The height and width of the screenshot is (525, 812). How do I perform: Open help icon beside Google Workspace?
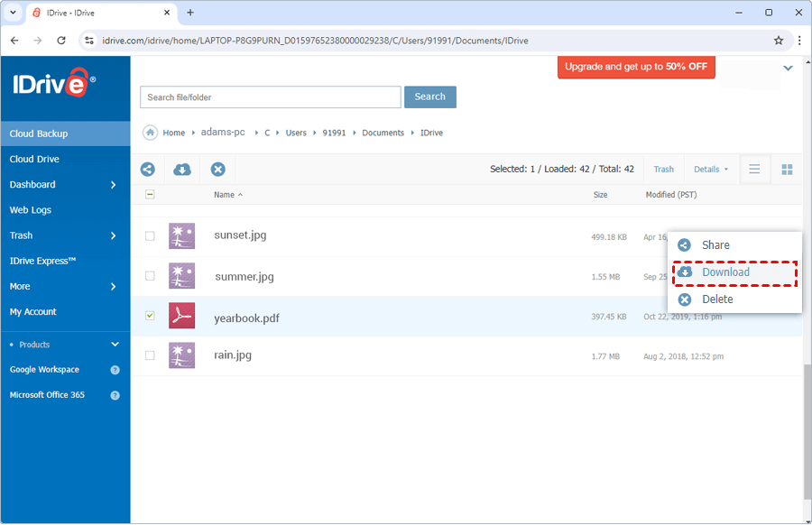pyautogui.click(x=115, y=370)
